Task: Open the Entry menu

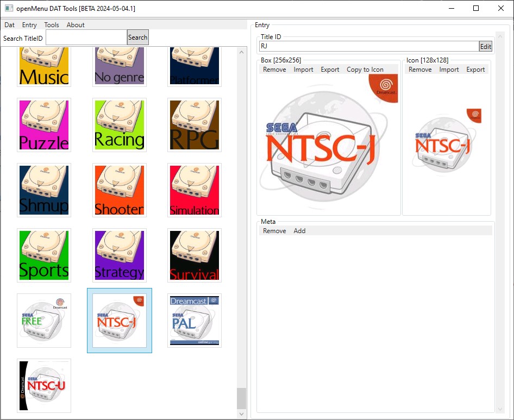Action: pyautogui.click(x=29, y=25)
